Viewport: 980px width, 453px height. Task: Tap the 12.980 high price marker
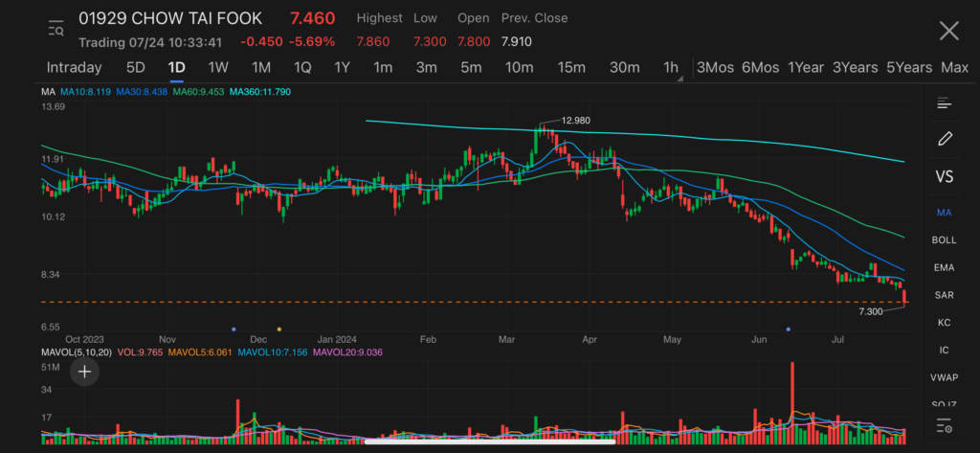[x=575, y=120]
